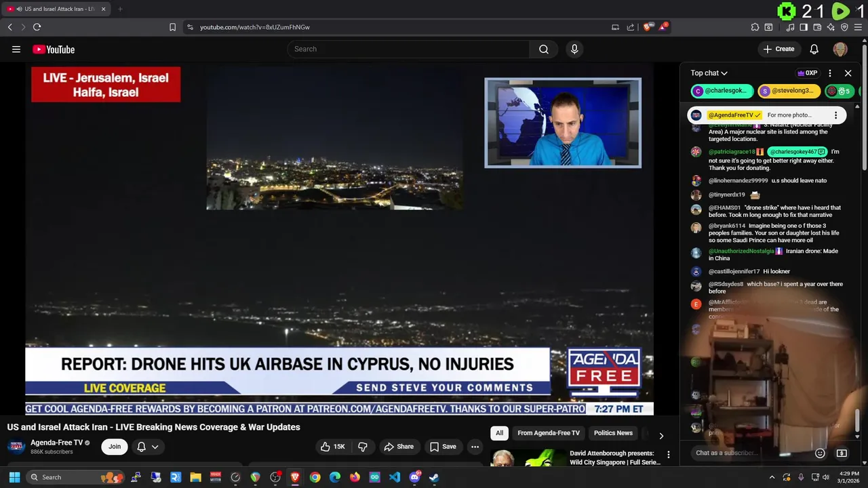This screenshot has height=488, width=868.
Task: Reload the page
Action: pyautogui.click(x=37, y=27)
